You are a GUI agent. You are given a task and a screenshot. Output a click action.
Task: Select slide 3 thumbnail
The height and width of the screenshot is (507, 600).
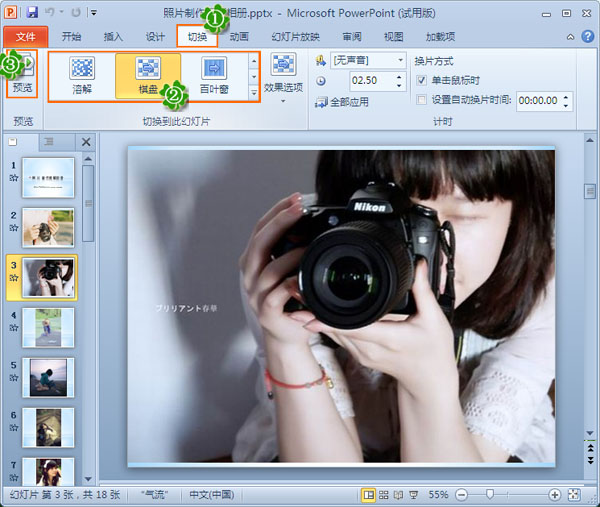(x=48, y=277)
